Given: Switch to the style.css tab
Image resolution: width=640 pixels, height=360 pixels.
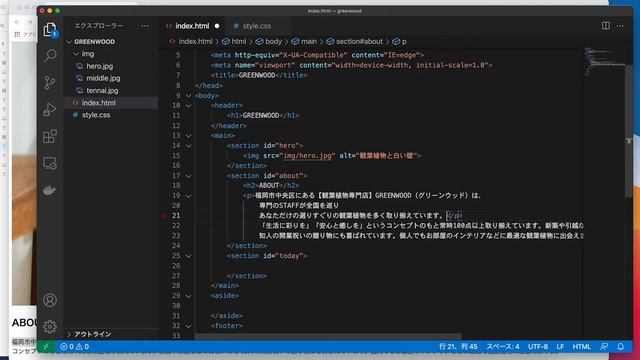Looking at the screenshot, I should pos(257,26).
